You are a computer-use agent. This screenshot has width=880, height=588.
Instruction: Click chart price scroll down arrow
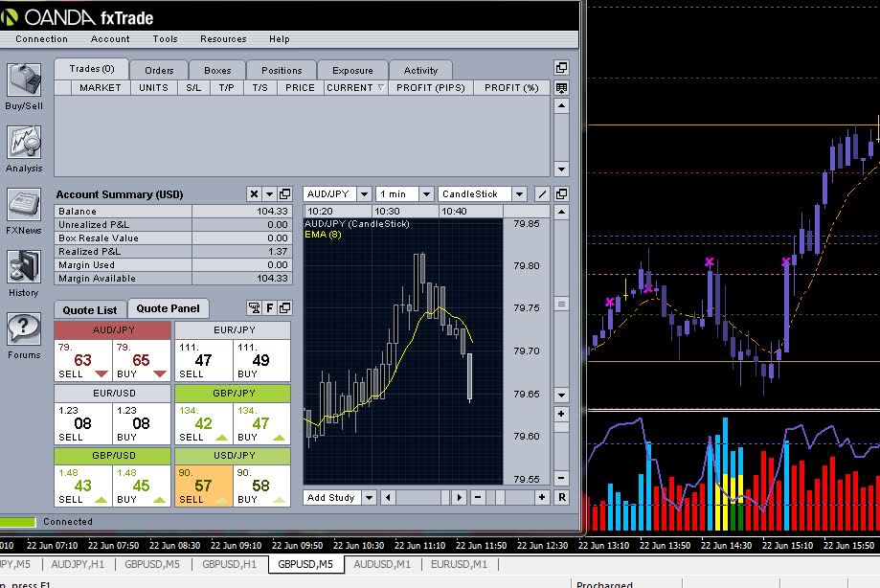click(561, 395)
